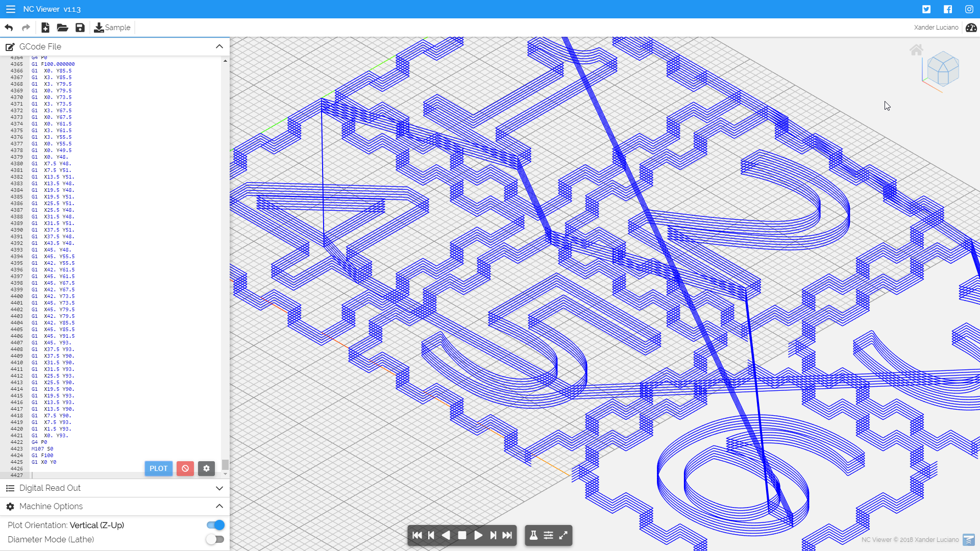Create a new GCode file
980x551 pixels.
pyautogui.click(x=45, y=28)
